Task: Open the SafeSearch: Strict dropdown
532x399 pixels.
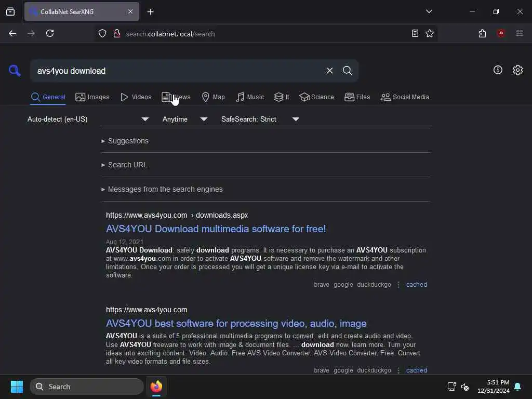Action: pos(260,119)
